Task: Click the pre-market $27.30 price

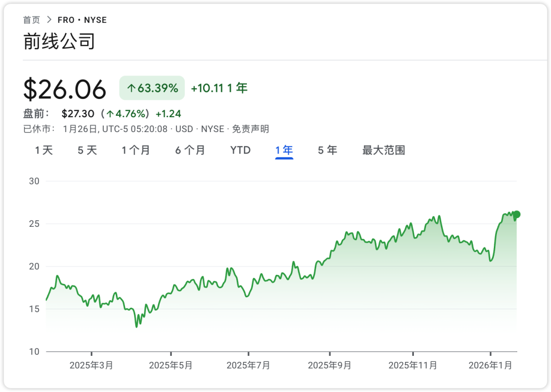Action: (x=78, y=114)
